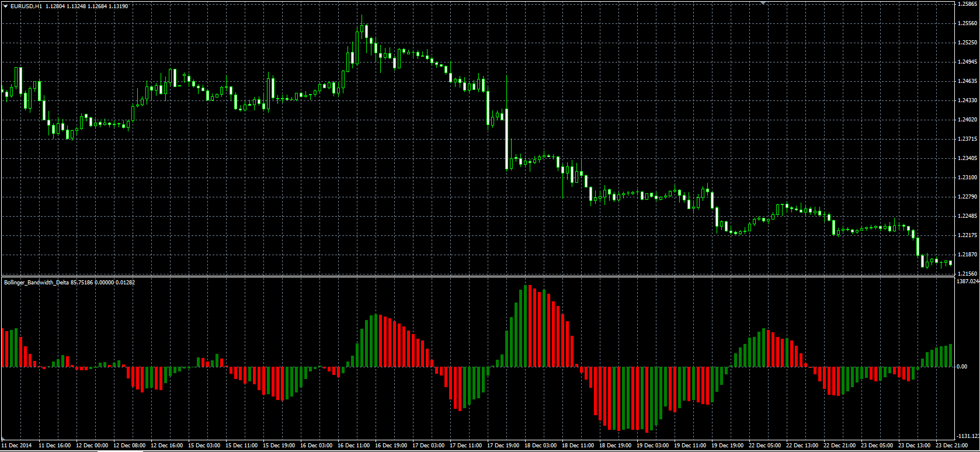Click the OHLC values 1.12804 1.13248 1.12684 1.13190
Image resolution: width=980 pixels, height=452 pixels.
87,6
